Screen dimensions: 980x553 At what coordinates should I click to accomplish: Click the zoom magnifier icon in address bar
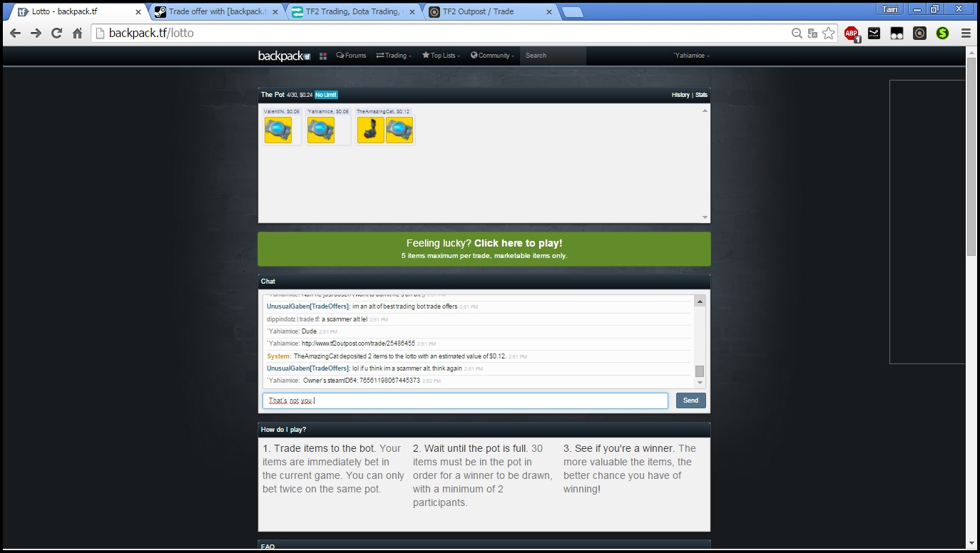pos(797,33)
